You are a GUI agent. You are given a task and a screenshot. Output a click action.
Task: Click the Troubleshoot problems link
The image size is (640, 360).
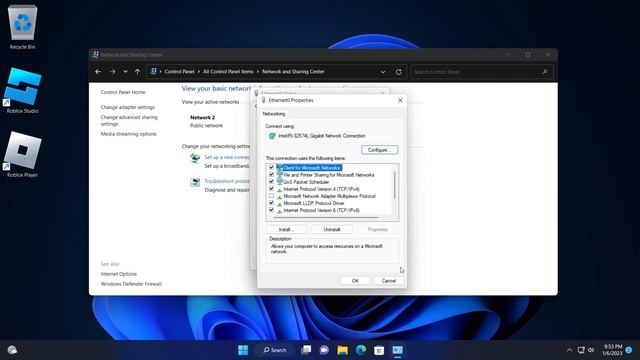[227, 181]
